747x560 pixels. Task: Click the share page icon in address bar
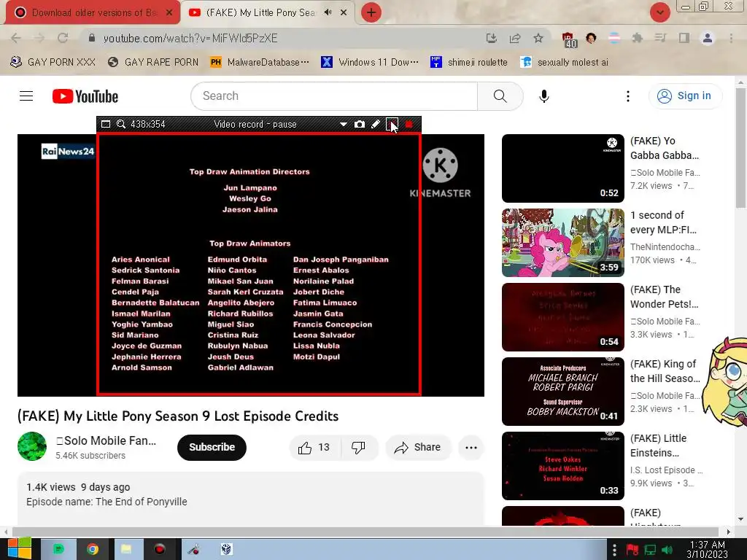point(515,38)
